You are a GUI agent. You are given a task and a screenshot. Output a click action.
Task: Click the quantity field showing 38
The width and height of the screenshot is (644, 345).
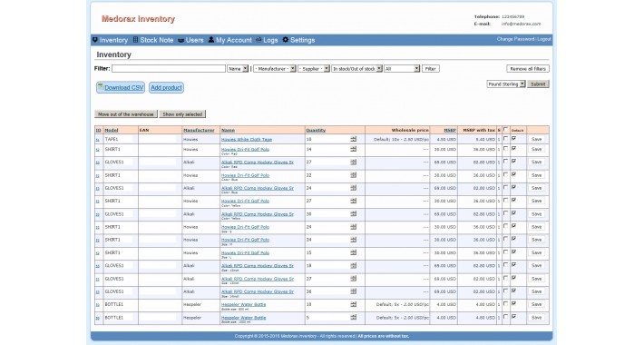[327, 214]
